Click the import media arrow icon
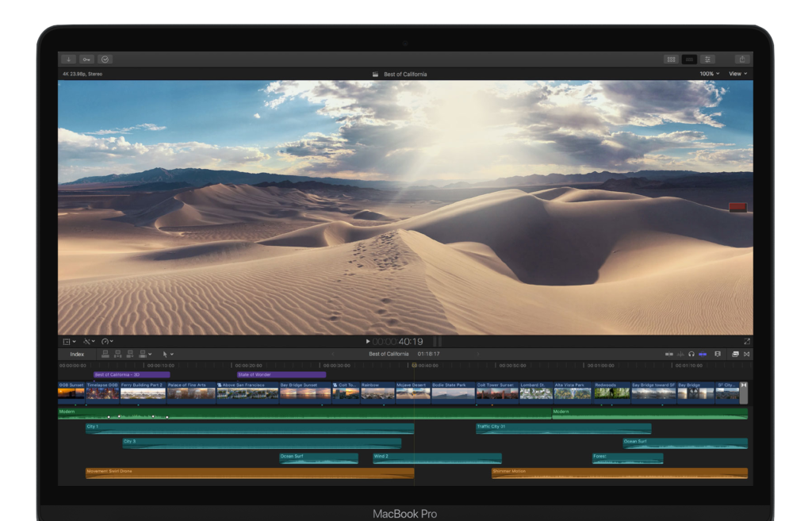 (x=69, y=59)
